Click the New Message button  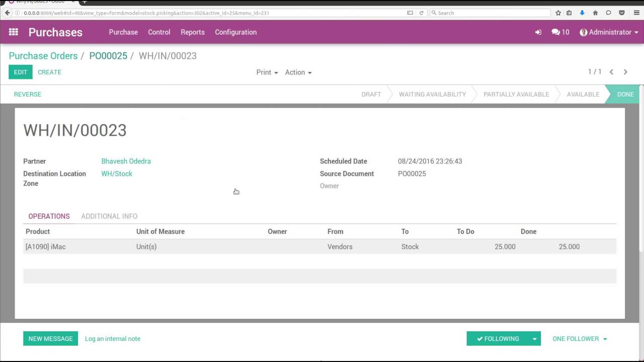50,339
